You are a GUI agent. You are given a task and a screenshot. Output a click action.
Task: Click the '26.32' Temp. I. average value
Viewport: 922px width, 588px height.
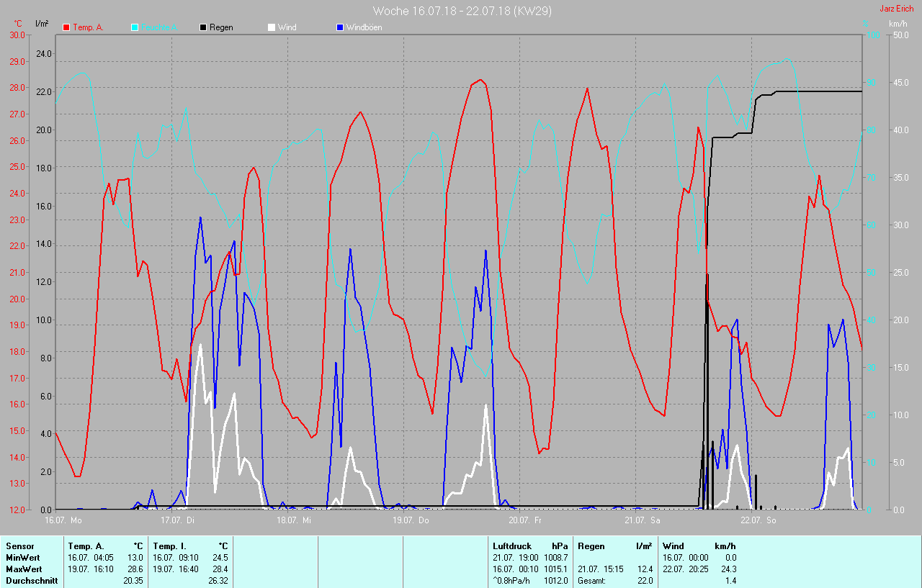tap(218, 581)
